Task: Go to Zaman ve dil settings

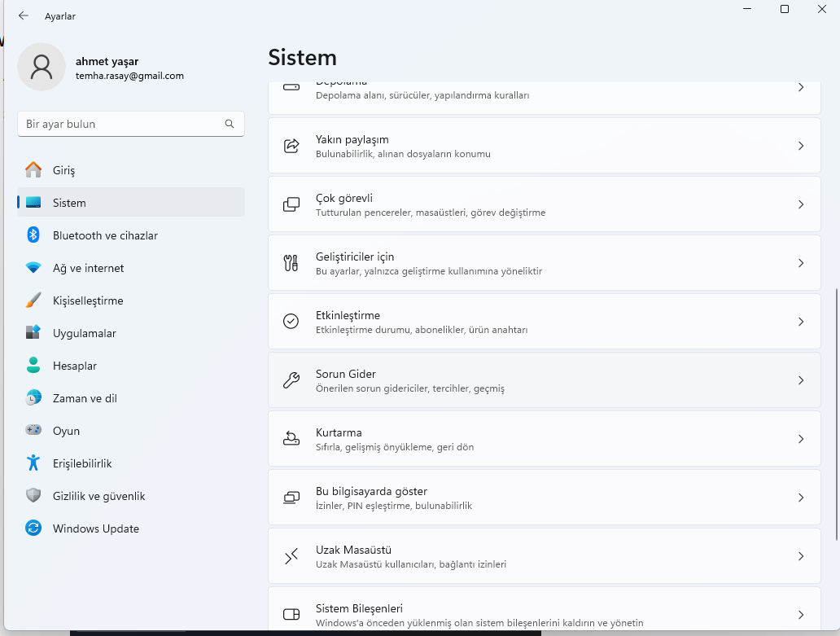Action: point(85,398)
